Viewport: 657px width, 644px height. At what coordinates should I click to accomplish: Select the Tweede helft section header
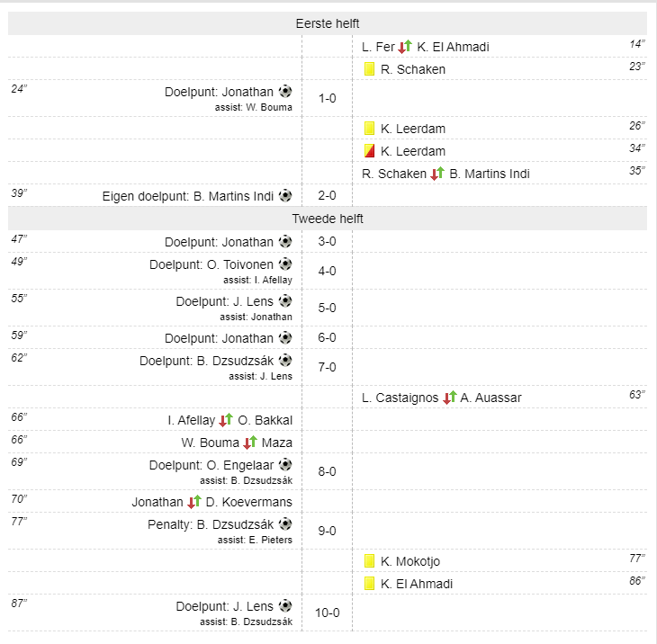pos(328,219)
